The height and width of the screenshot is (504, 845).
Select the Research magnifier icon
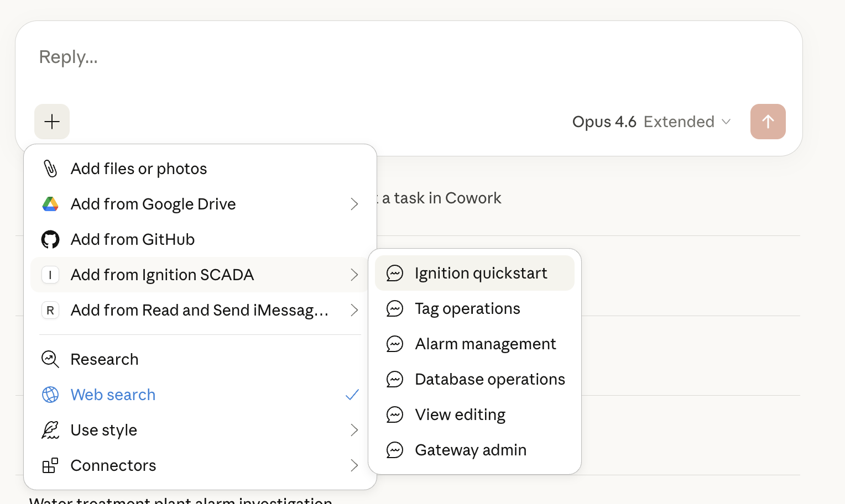(x=50, y=359)
